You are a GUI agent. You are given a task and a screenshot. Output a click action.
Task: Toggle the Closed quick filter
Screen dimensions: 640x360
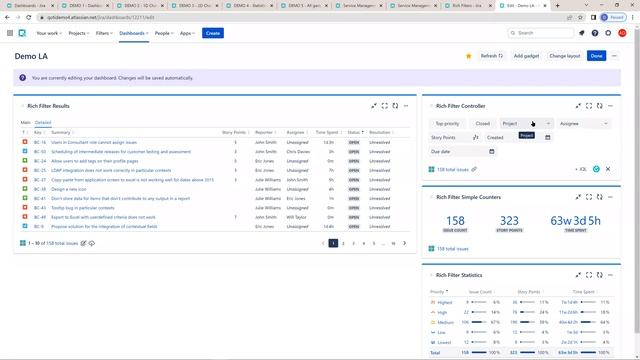pos(482,124)
